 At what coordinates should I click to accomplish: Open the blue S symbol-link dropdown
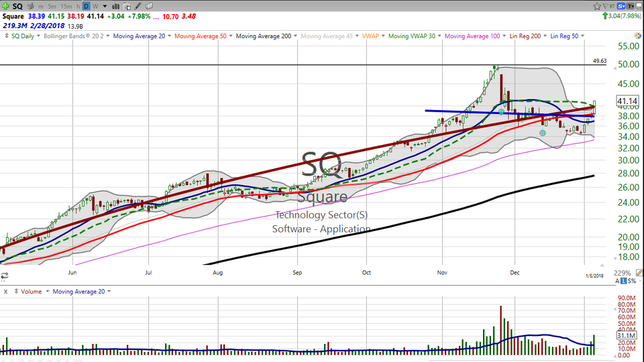pos(621,6)
